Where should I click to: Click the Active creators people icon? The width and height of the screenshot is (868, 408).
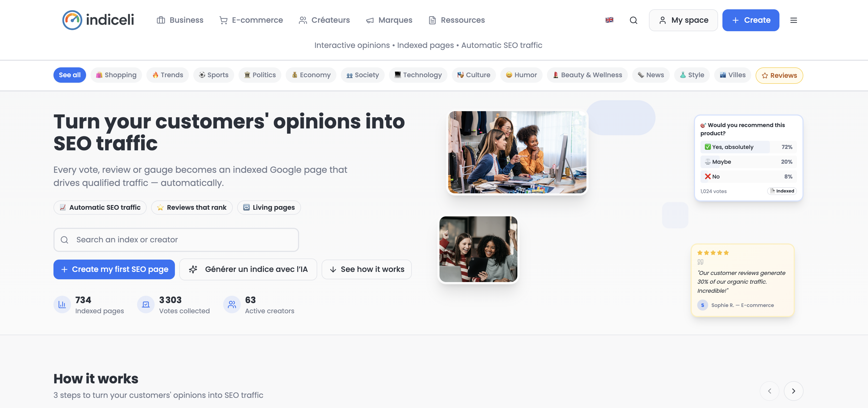click(232, 304)
